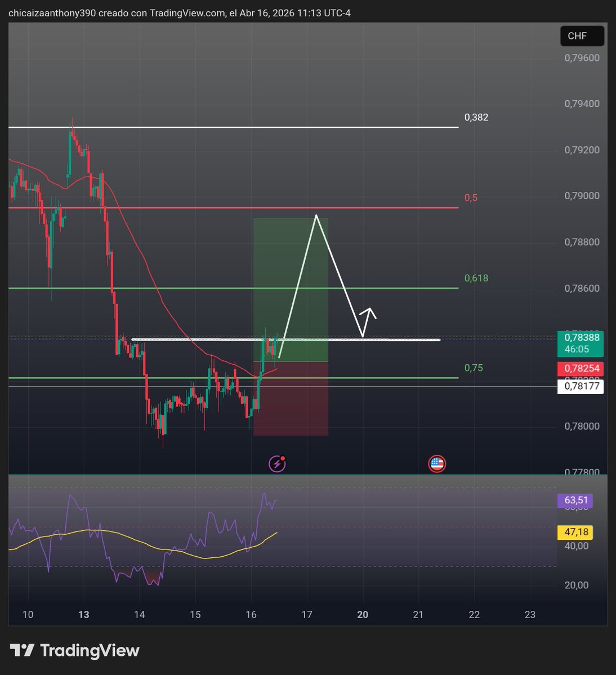The height and width of the screenshot is (675, 616).
Task: Expand the 0,382 Fibonacci level label
Action: [476, 118]
